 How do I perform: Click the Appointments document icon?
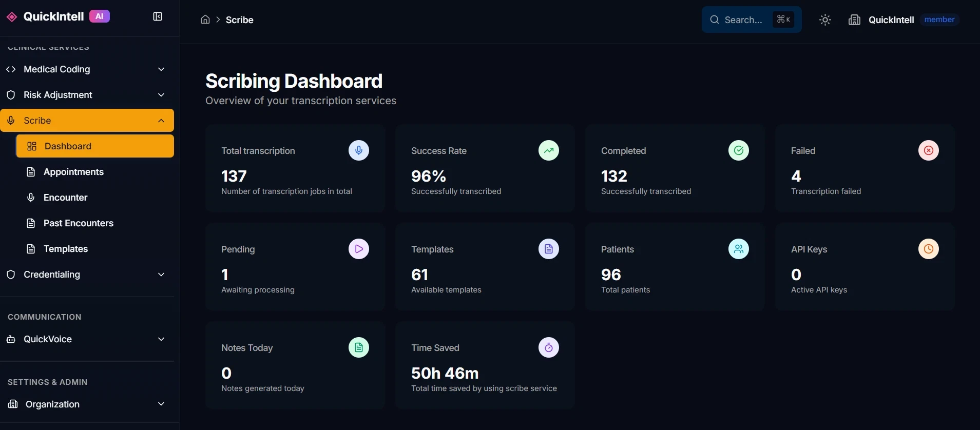[31, 172]
